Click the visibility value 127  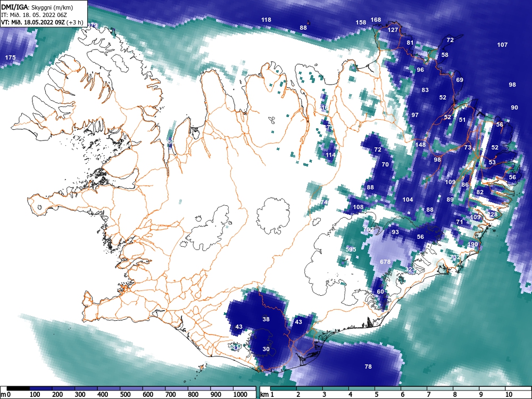point(393,30)
